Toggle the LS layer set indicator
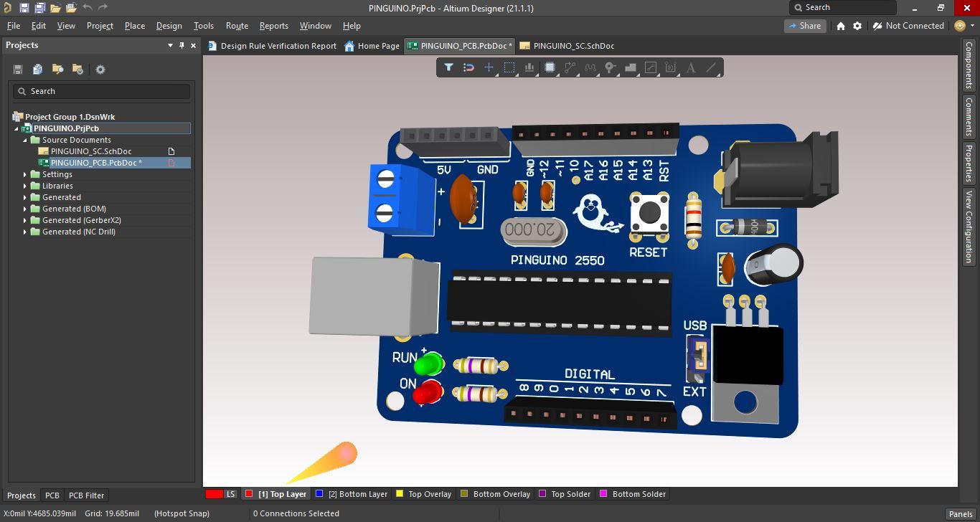The width and height of the screenshot is (980, 522). pyautogui.click(x=222, y=494)
